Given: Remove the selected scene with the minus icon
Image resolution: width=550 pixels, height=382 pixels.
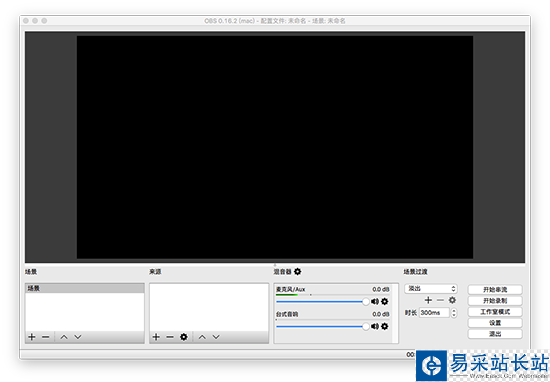Looking at the screenshot, I should point(46,337).
